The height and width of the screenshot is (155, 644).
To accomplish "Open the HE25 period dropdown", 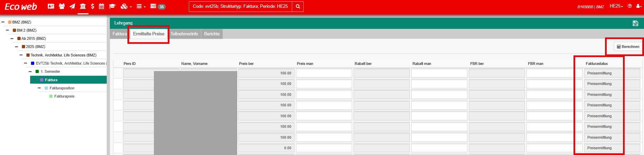I will click(x=616, y=6).
